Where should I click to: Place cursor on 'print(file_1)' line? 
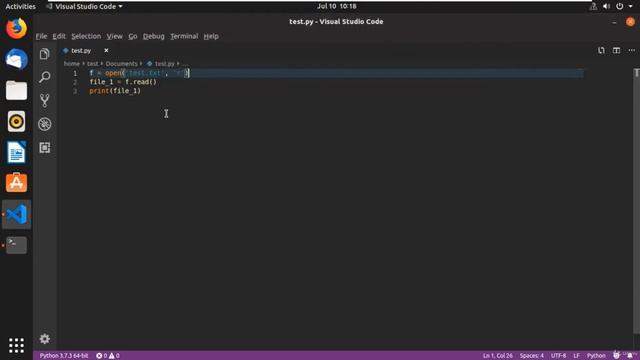[115, 91]
